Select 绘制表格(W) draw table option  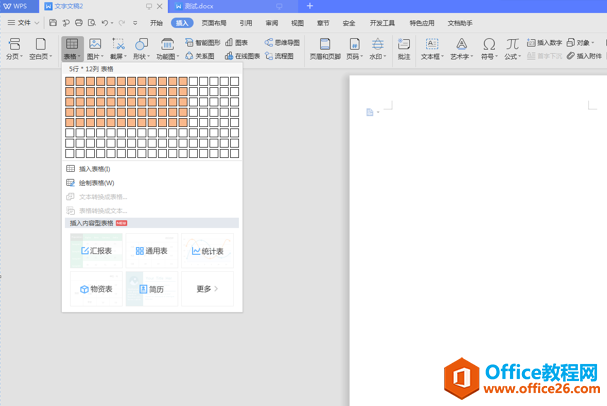tap(96, 183)
